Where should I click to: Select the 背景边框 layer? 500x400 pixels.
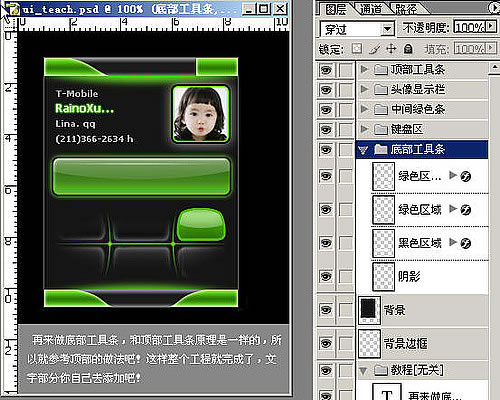[x=422, y=343]
